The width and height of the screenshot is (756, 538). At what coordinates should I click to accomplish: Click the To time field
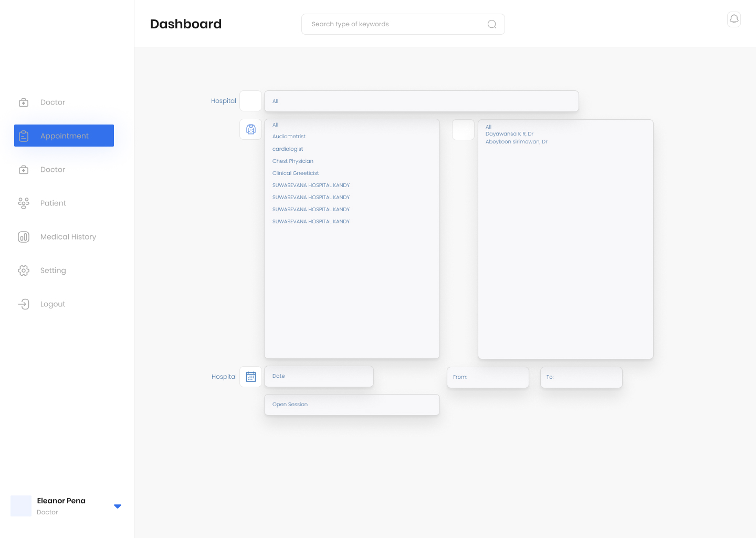[581, 377]
